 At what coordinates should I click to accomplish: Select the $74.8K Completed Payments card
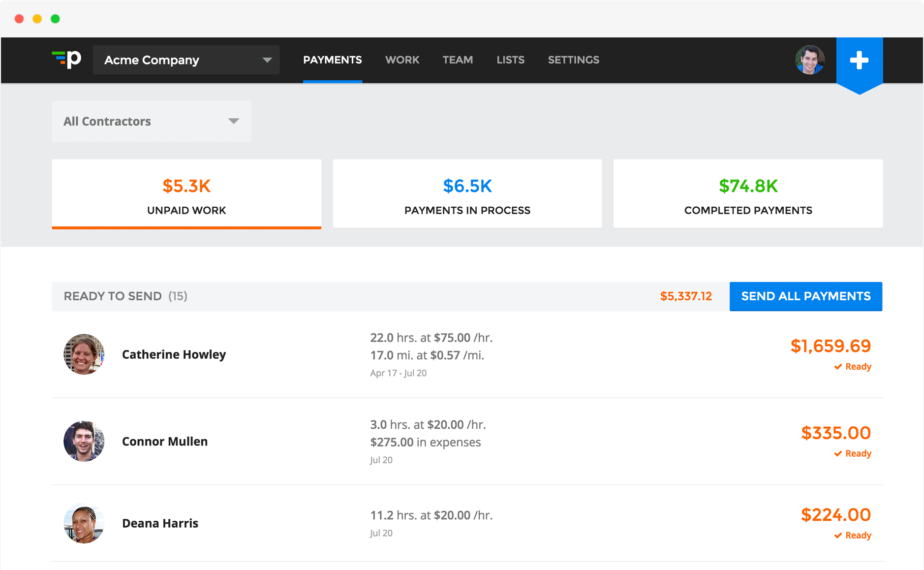tap(748, 193)
